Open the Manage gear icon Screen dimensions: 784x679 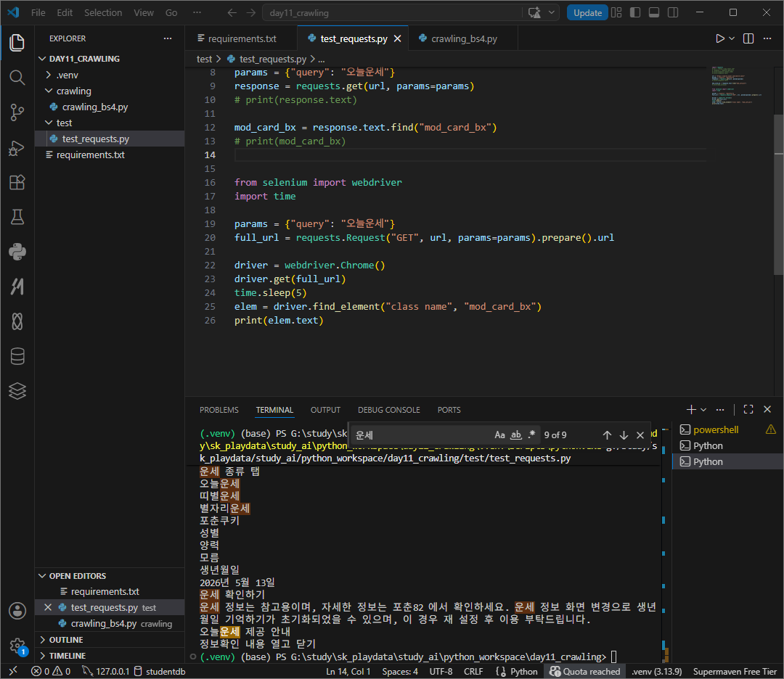17,646
